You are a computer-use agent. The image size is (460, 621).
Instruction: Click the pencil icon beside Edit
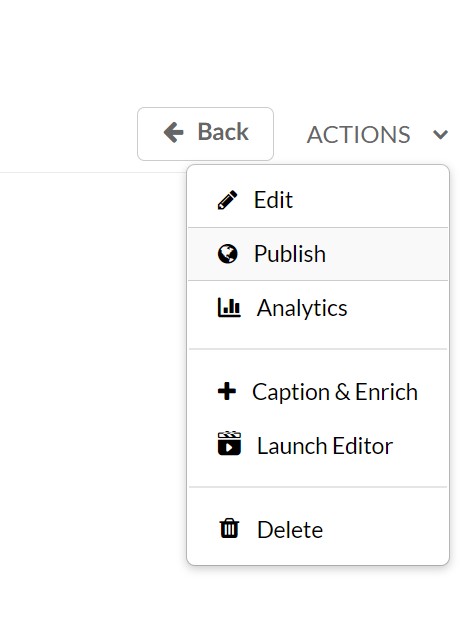[x=227, y=200]
